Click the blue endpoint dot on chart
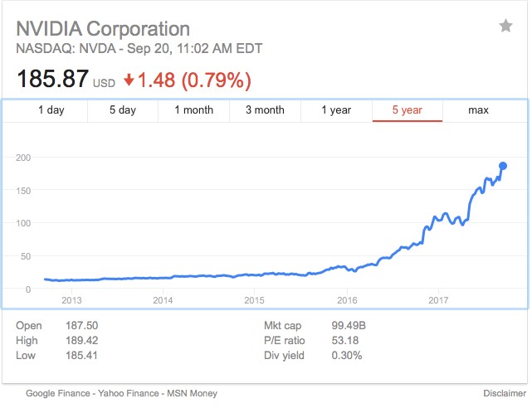The height and width of the screenshot is (413, 532). (503, 166)
